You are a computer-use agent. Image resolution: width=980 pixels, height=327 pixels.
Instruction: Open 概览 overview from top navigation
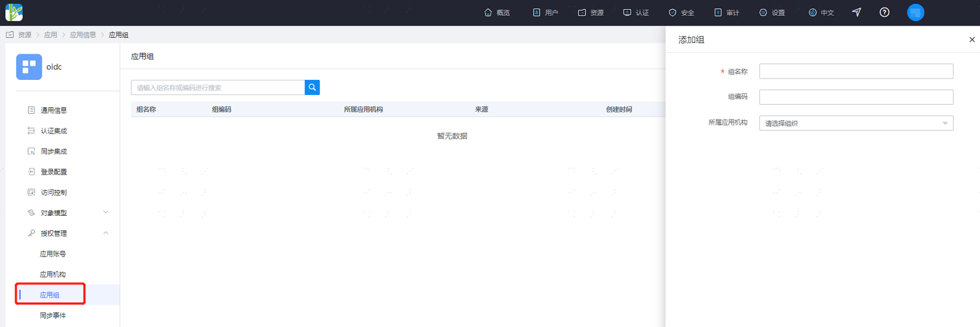[497, 12]
